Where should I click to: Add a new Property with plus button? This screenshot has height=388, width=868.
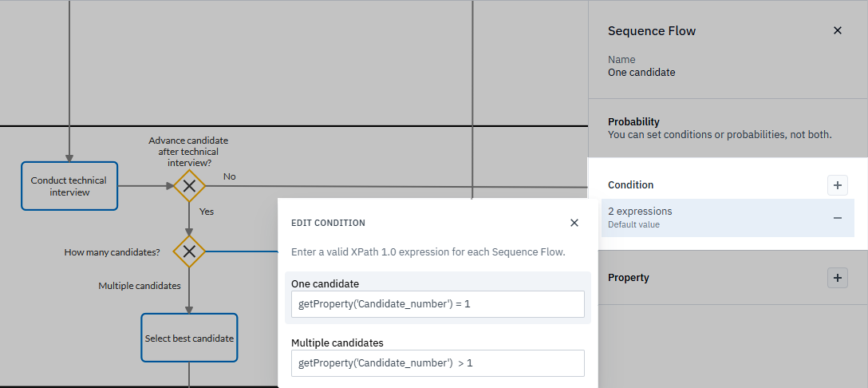tap(837, 278)
